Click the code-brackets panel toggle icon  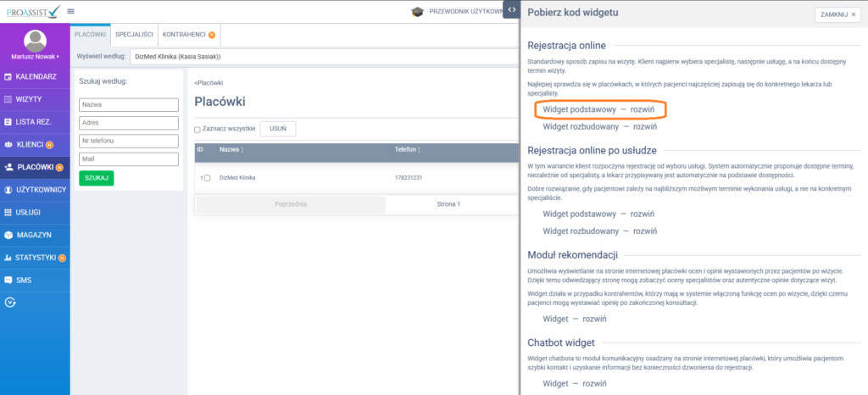pyautogui.click(x=512, y=9)
